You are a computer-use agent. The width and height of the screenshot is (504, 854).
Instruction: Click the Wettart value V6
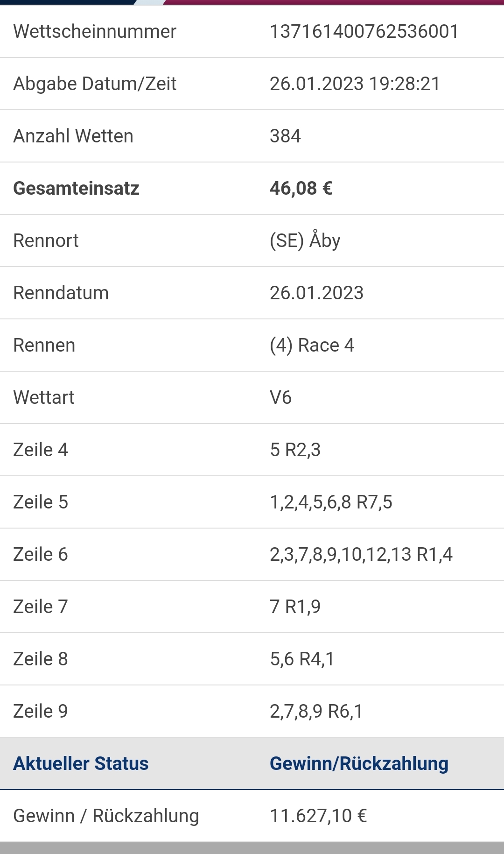click(280, 398)
